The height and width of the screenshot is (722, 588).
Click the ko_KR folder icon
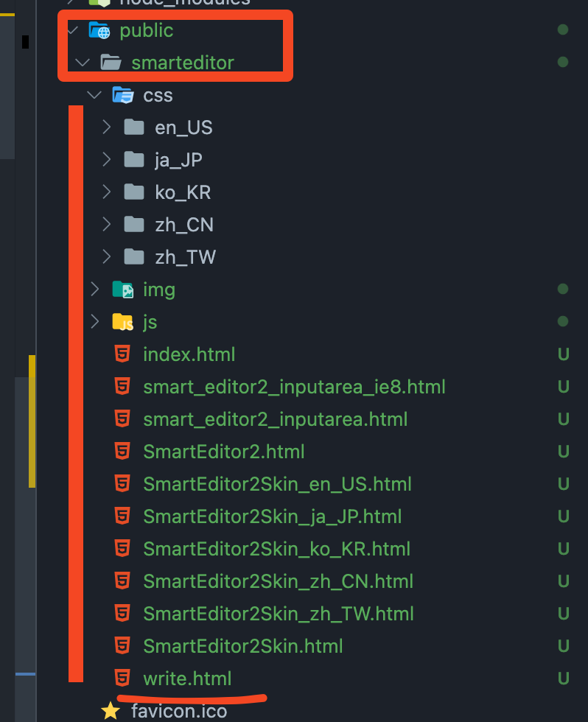[134, 192]
